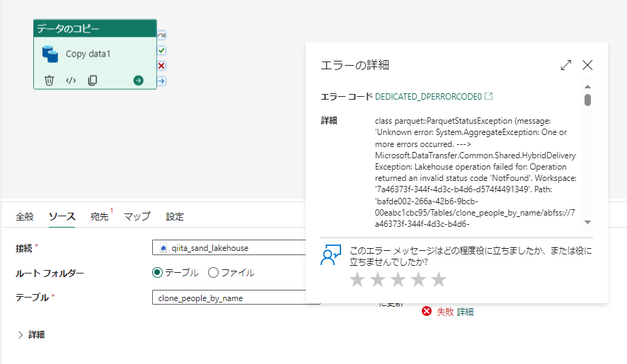Switch to the 全般 tab
627x364 pixels.
coord(24,216)
